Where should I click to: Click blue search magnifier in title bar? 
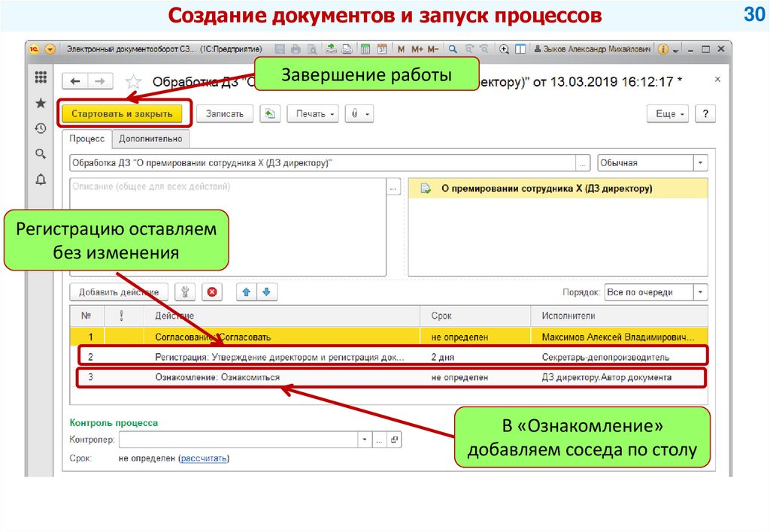point(453,49)
